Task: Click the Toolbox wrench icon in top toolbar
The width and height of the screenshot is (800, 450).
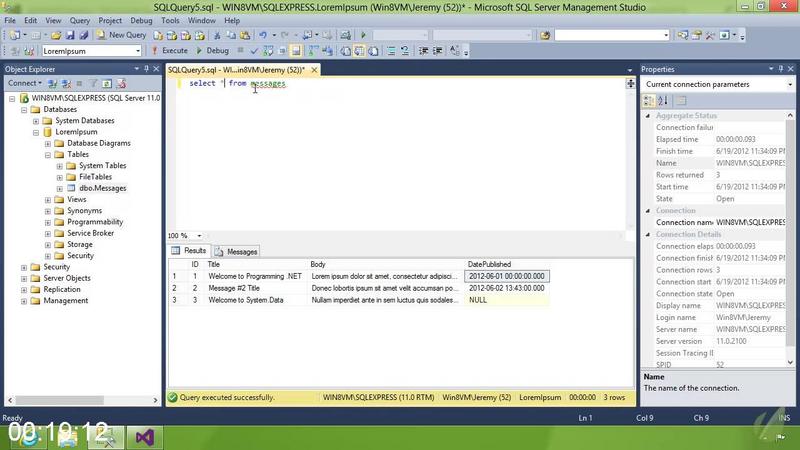Action: click(710, 35)
